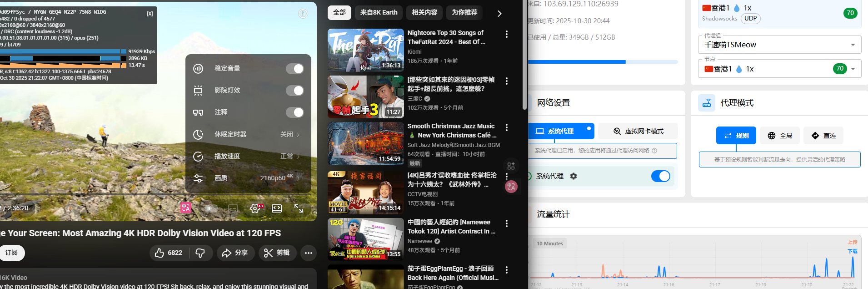Screen dimensions: 868x289
Task: Click the video progress bar
Action: (136, 195)
